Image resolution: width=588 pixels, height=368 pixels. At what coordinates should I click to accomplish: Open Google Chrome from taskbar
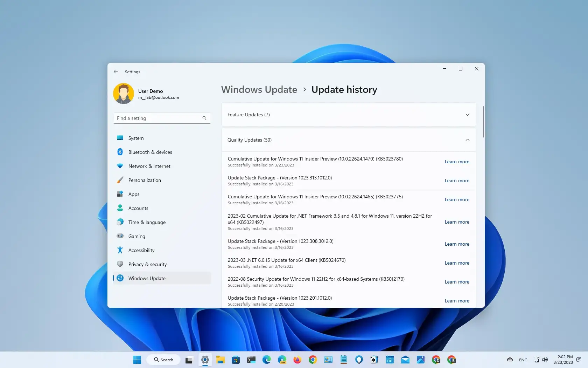(313, 360)
